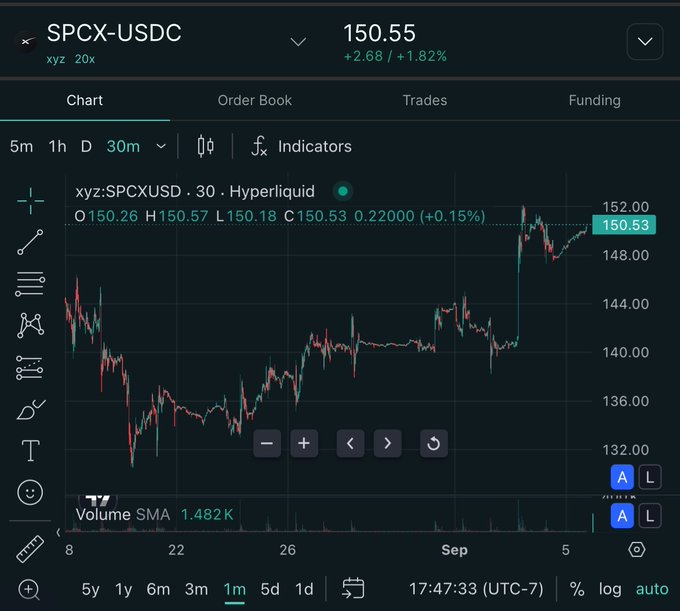Click the current price label 150.53
This screenshot has height=611, width=680.
(x=624, y=225)
